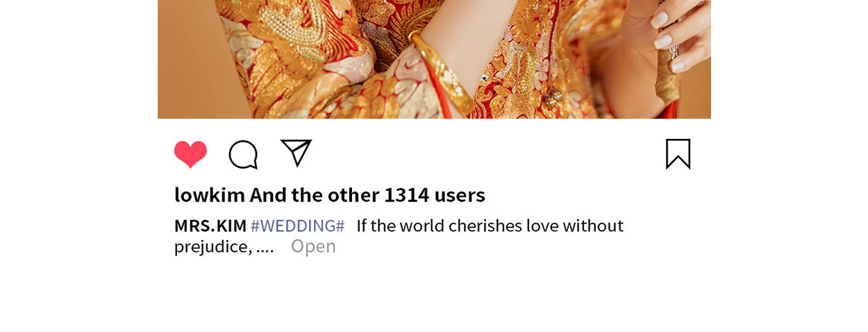The height and width of the screenshot is (332, 868).
Task: Tap the gold bangle in the photo
Action: click(x=442, y=73)
